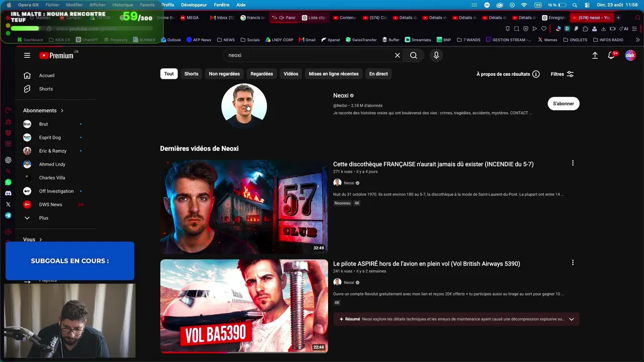Open the Outlook bookmark
The height and width of the screenshot is (362, 644).
(171, 40)
